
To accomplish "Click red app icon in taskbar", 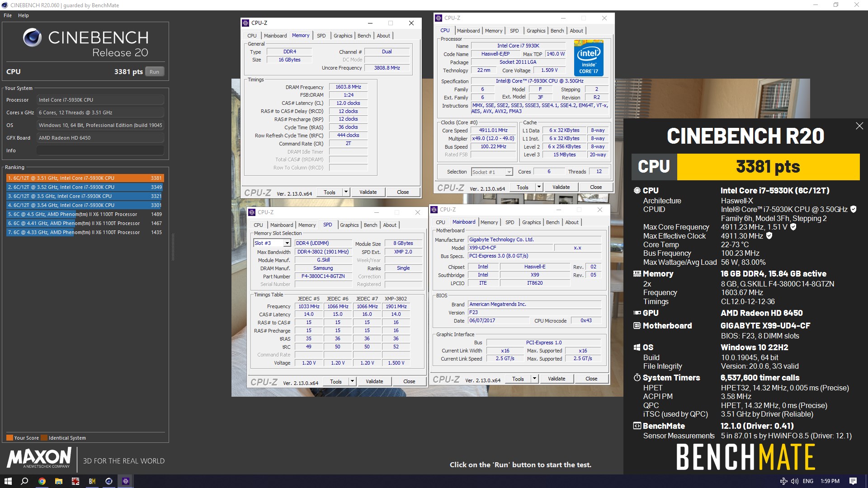I will pos(75,481).
